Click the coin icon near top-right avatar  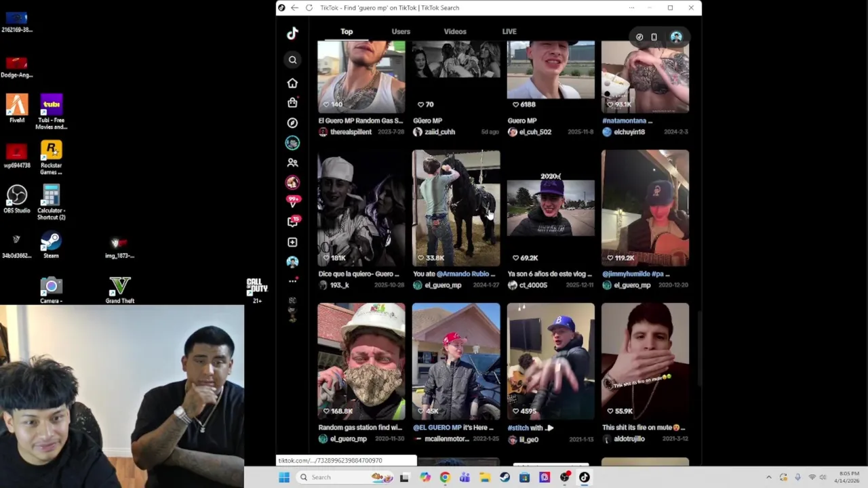tap(639, 37)
